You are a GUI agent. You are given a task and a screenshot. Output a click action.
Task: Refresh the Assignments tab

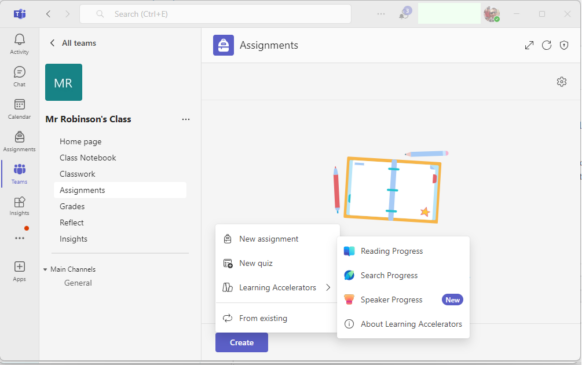coord(546,45)
